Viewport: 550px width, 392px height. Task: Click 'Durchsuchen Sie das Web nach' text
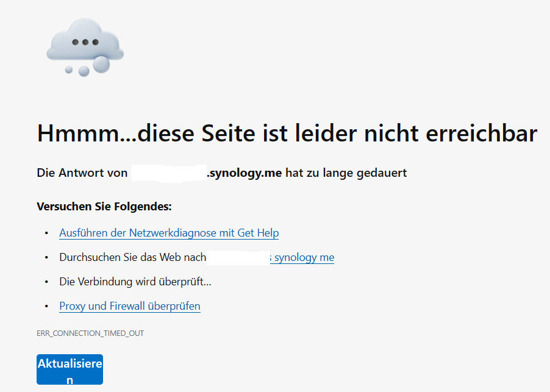pos(132,257)
